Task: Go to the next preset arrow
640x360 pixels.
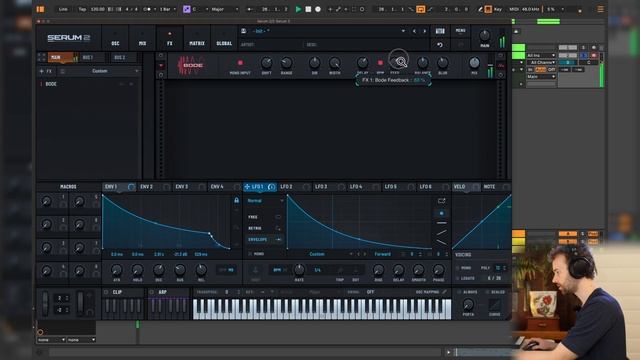Action: click(x=424, y=31)
